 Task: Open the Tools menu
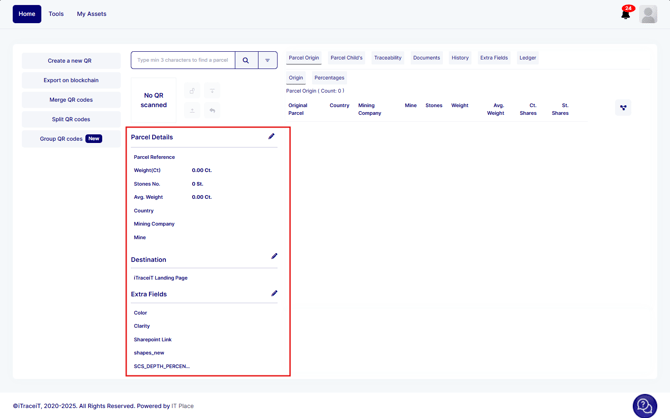point(56,14)
